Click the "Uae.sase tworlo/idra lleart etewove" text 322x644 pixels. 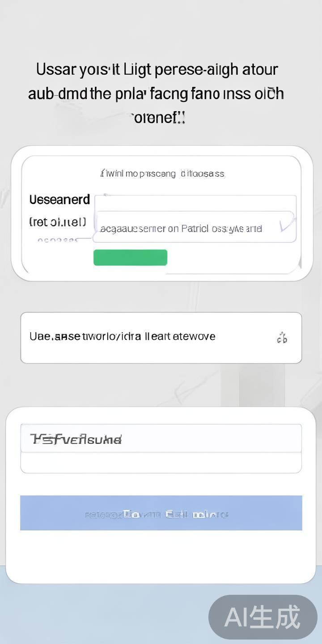point(122,336)
